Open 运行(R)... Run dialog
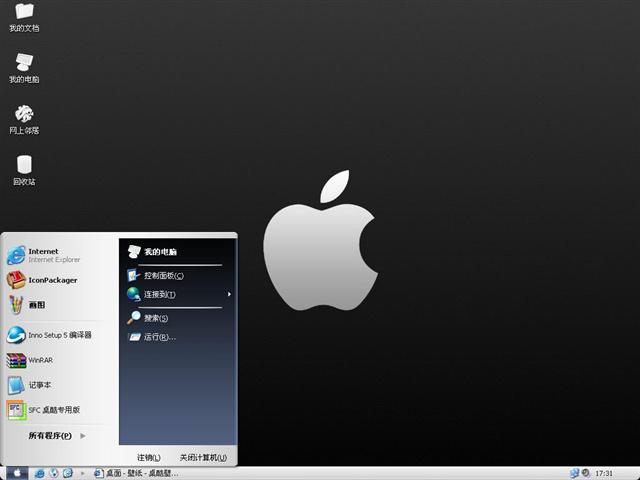 (158, 337)
